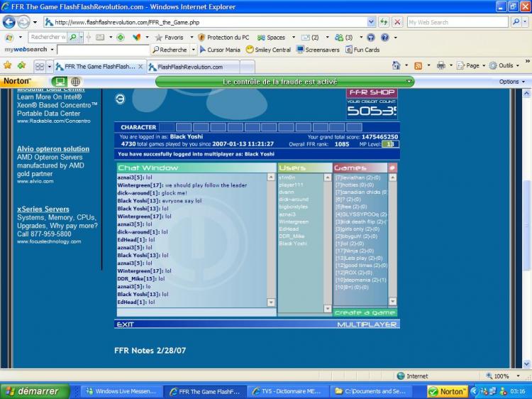Refresh the page using the green arrows icon

pos(384,23)
